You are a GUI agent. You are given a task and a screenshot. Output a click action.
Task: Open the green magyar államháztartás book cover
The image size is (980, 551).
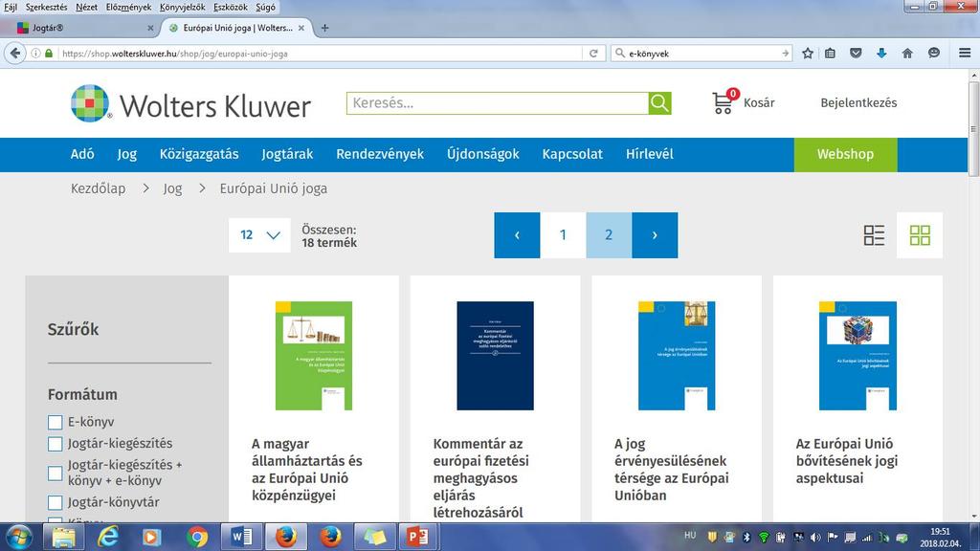click(x=314, y=356)
